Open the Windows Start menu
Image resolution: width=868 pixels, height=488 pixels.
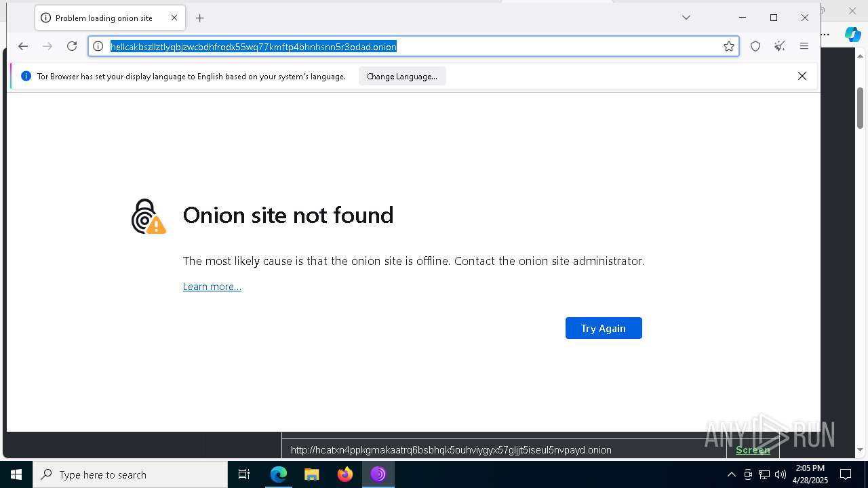point(16,474)
